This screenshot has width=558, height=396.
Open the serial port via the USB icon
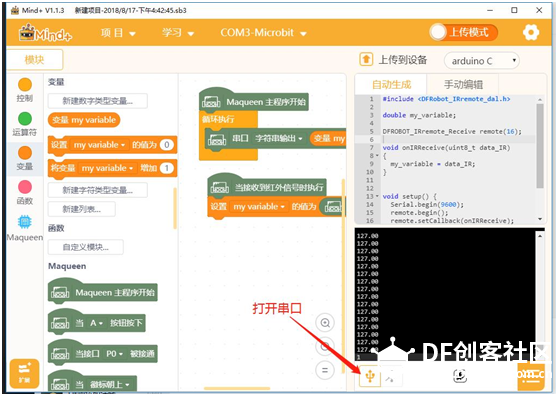[370, 376]
